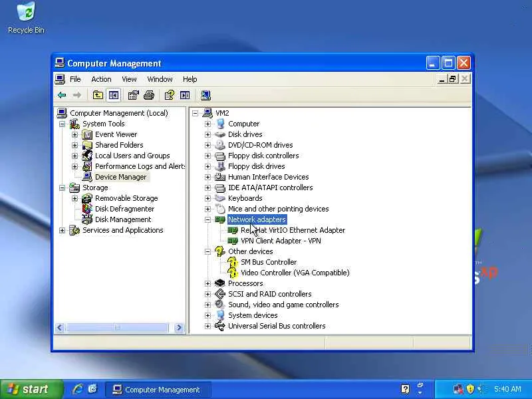
Task: Select Human Interface Devices category
Action: click(269, 177)
